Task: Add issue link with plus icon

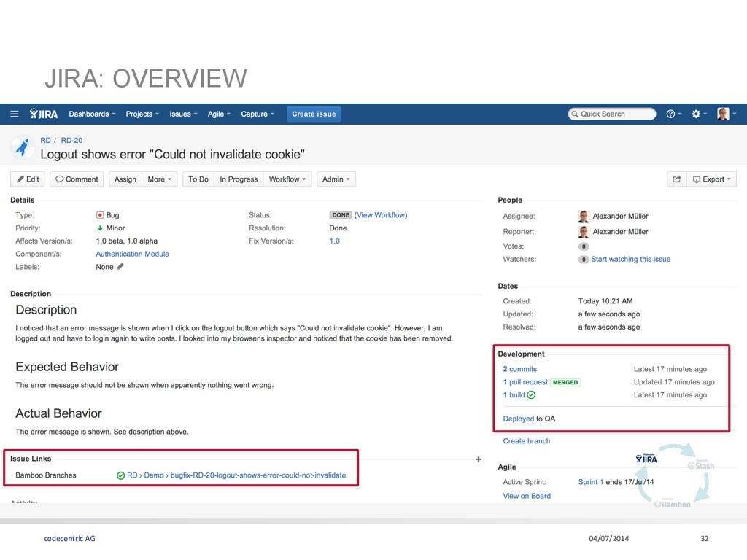Action: pos(479,459)
